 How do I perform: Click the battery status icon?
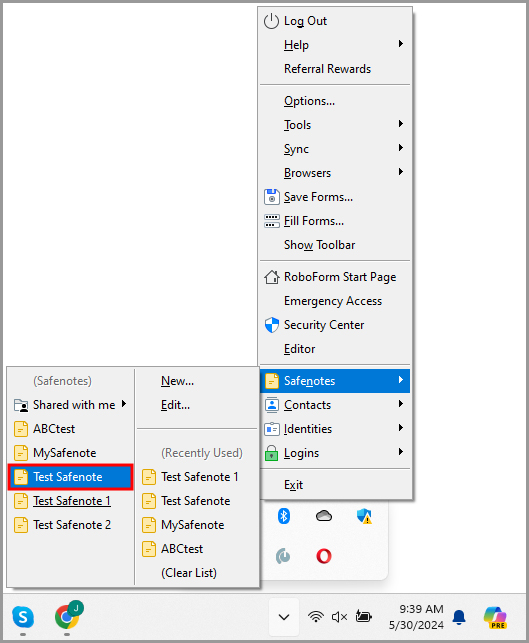pos(363,616)
